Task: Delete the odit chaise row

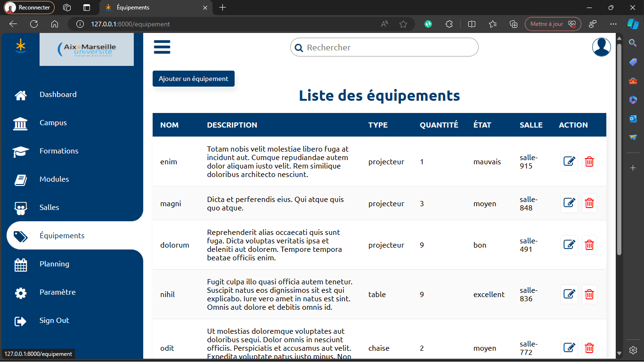Action: [x=589, y=348]
